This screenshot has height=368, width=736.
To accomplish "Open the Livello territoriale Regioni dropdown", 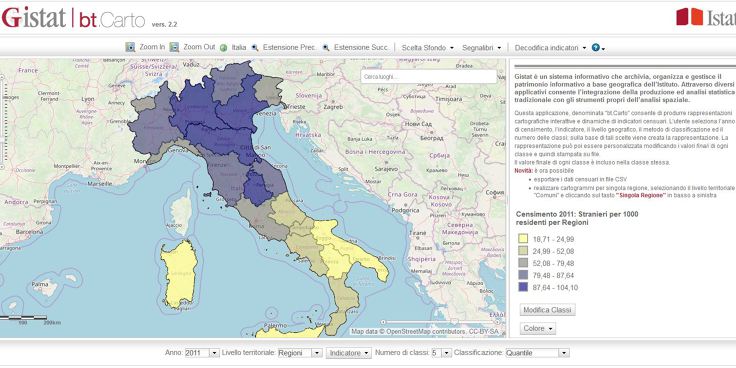I will (300, 353).
